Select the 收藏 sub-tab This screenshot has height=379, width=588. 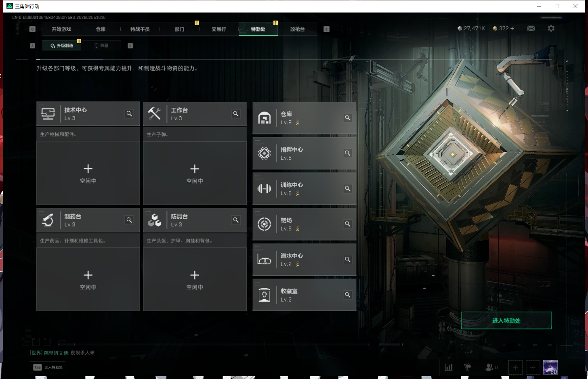pos(101,46)
